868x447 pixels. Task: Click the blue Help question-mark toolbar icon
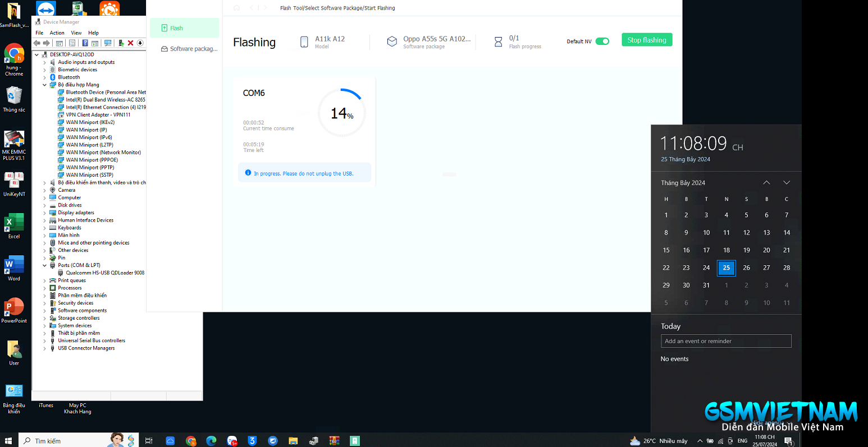tap(85, 43)
